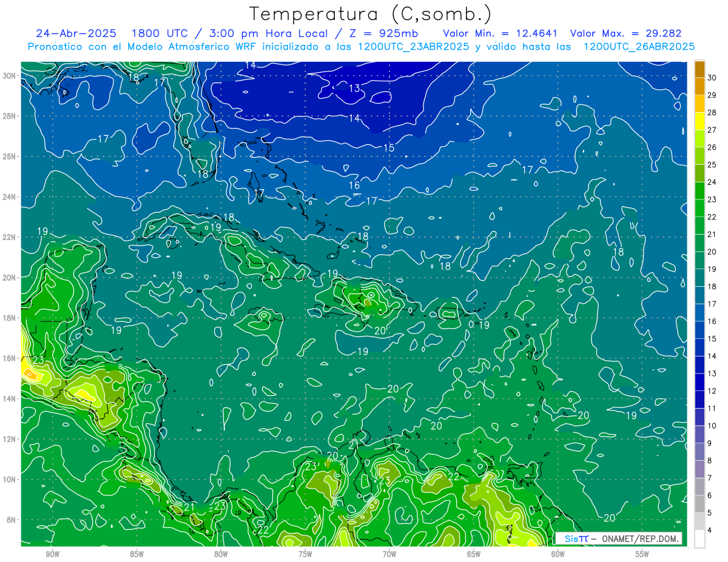Click legend scale value 10
Screen dimensions: 728x562
pyautogui.click(x=712, y=426)
